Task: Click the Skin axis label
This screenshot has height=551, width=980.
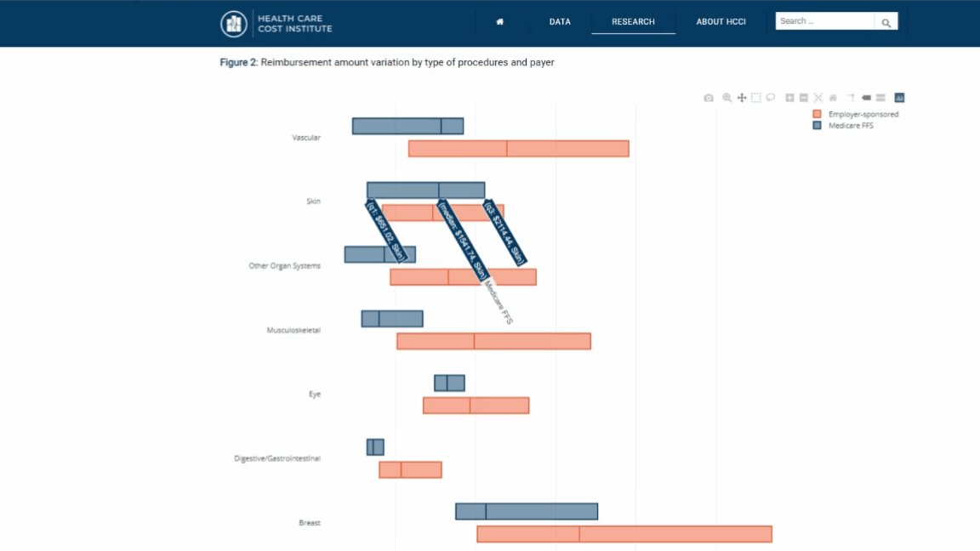Action: click(x=313, y=202)
